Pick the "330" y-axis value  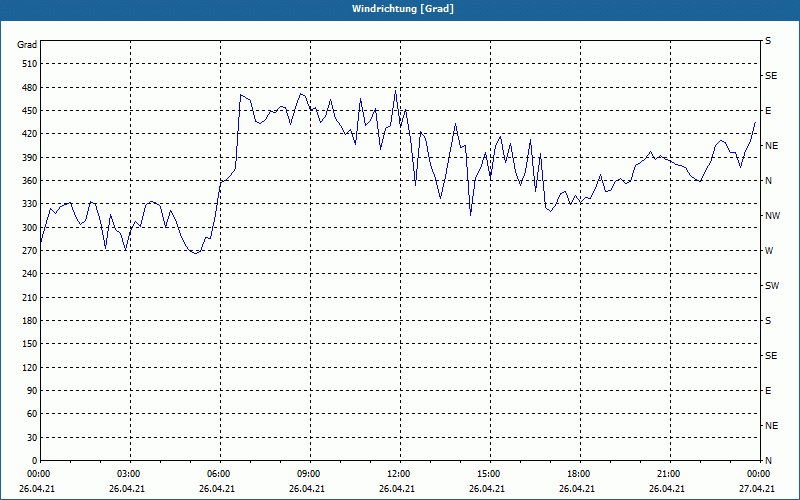tap(30, 204)
